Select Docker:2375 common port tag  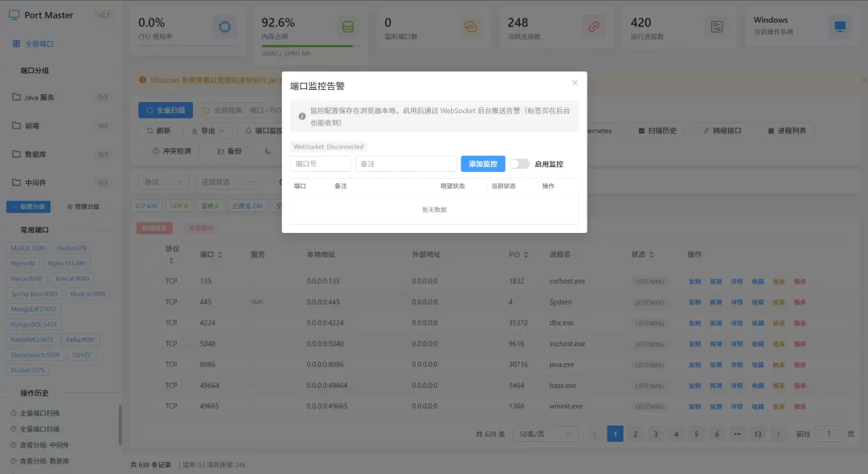click(27, 370)
